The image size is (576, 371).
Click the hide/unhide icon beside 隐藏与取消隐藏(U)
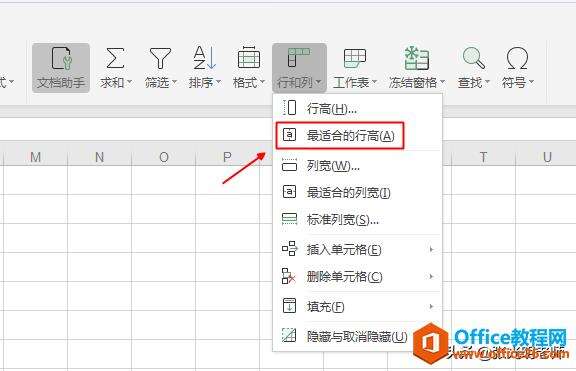(x=289, y=335)
